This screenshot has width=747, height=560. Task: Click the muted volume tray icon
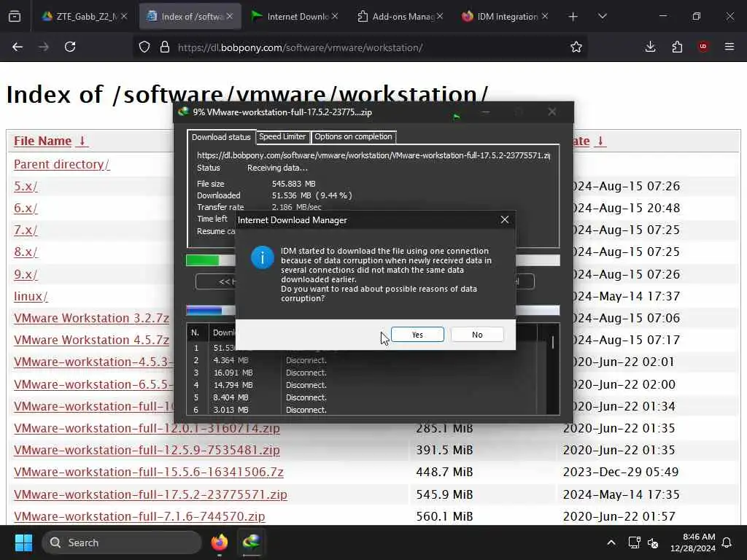(x=653, y=542)
